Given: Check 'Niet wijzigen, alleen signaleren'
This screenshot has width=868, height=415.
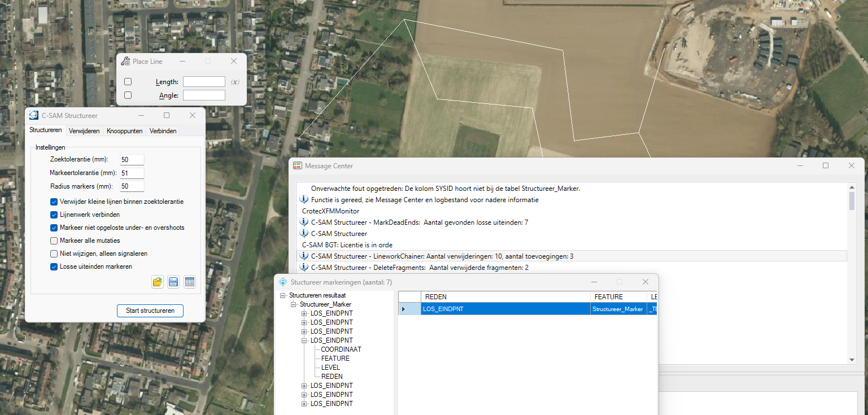Looking at the screenshot, I should tap(54, 254).
